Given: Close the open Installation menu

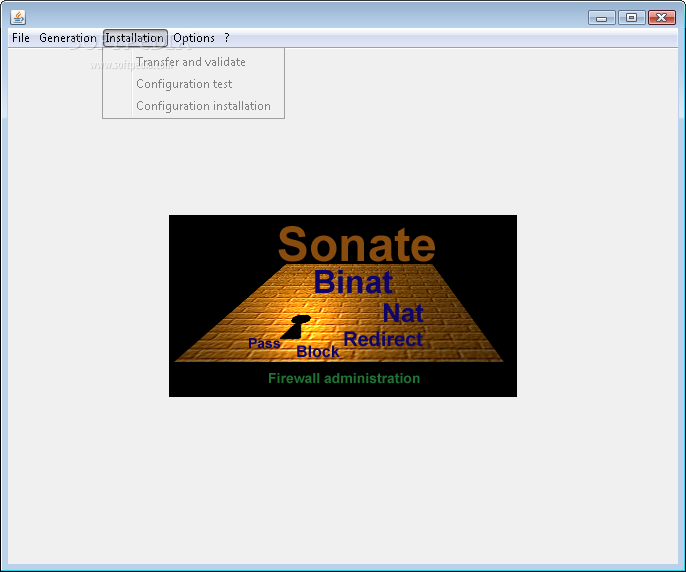Looking at the screenshot, I should coord(135,38).
